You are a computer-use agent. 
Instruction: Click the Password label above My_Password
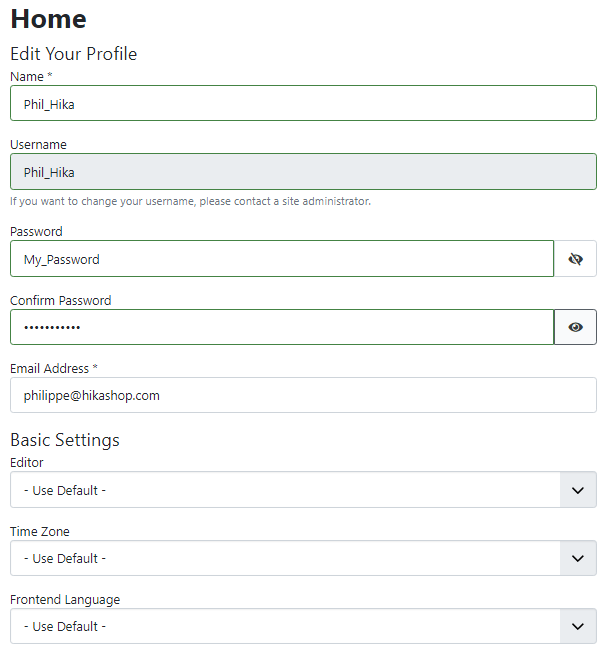36,232
